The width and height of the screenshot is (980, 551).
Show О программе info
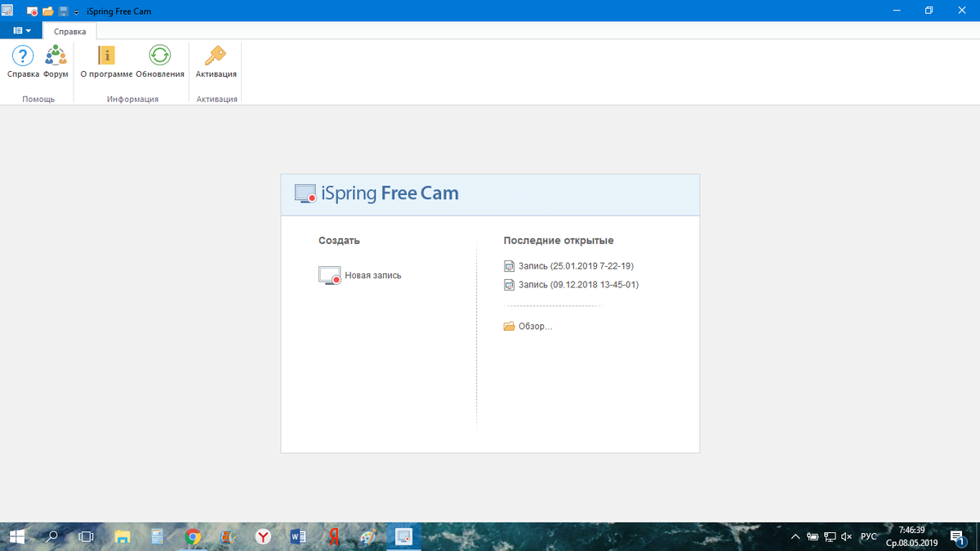point(106,62)
